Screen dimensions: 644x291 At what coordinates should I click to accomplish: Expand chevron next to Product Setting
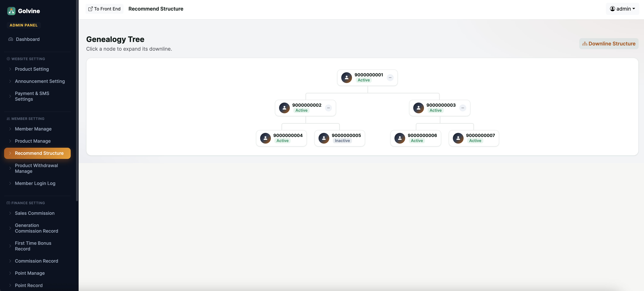(x=10, y=69)
